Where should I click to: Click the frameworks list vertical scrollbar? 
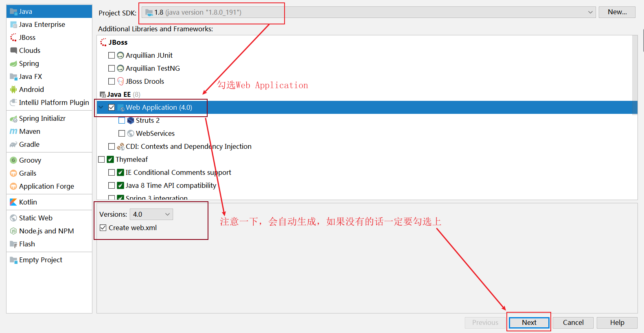point(635,75)
